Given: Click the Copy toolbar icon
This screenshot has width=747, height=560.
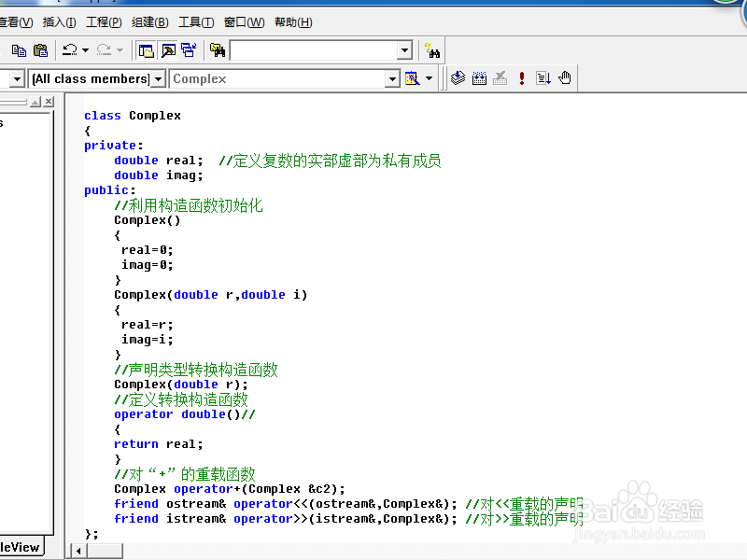Looking at the screenshot, I should click(x=19, y=50).
